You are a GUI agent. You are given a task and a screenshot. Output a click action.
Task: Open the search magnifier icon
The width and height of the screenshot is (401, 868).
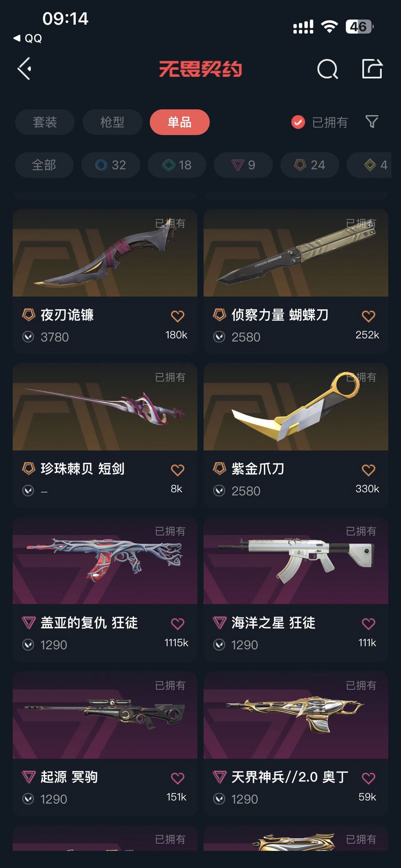coord(327,69)
